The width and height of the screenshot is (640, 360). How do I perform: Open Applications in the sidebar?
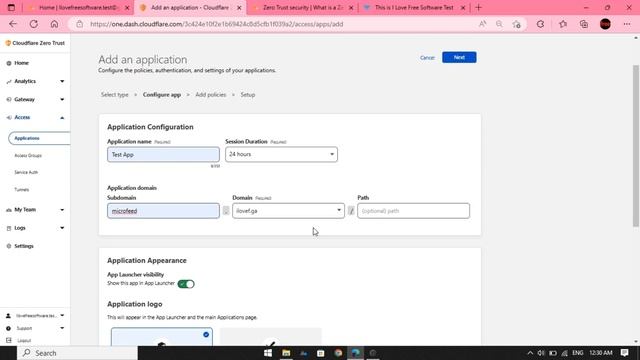pos(39,138)
